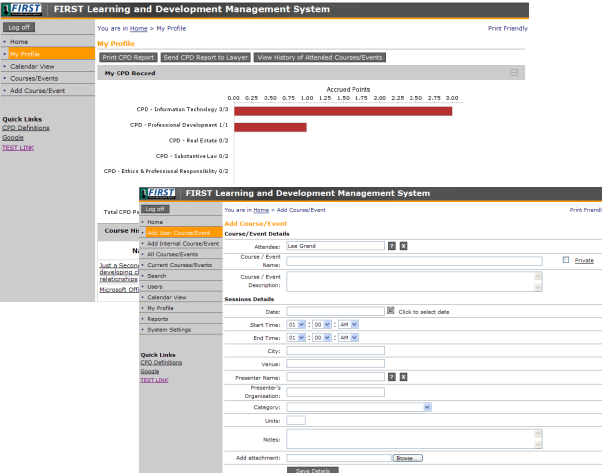Click the FIRST logo in the back window header
This screenshot has width=602, height=473.
pos(22,9)
